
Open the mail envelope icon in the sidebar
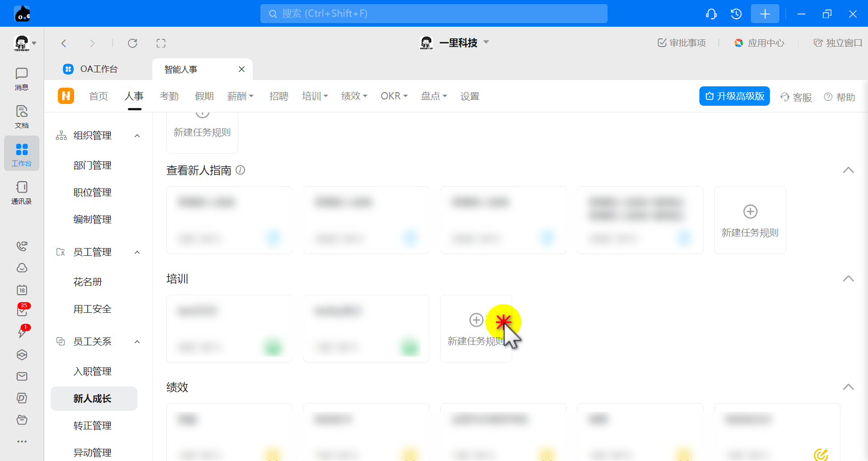click(22, 376)
